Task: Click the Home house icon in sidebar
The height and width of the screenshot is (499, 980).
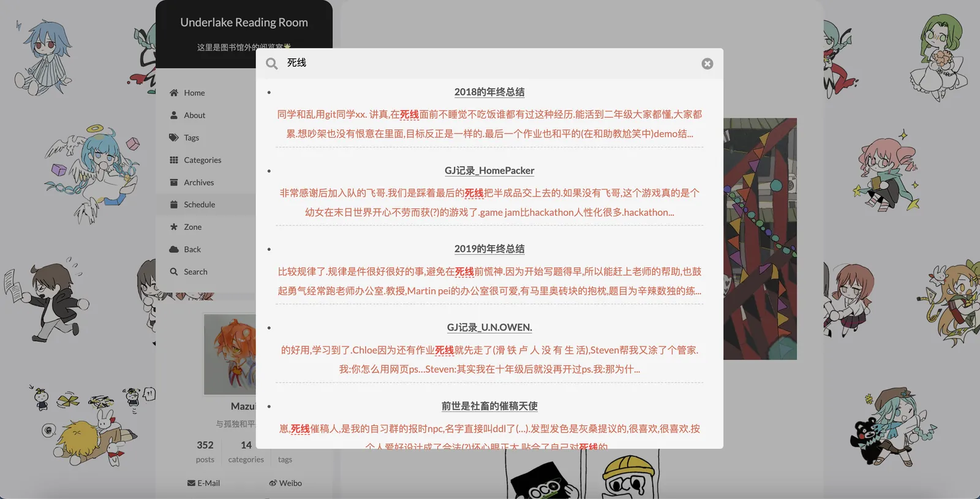Action: (x=174, y=93)
